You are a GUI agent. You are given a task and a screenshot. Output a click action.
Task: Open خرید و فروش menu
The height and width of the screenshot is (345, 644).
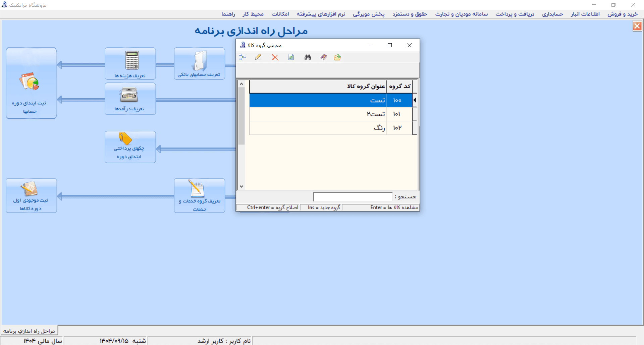click(x=623, y=14)
